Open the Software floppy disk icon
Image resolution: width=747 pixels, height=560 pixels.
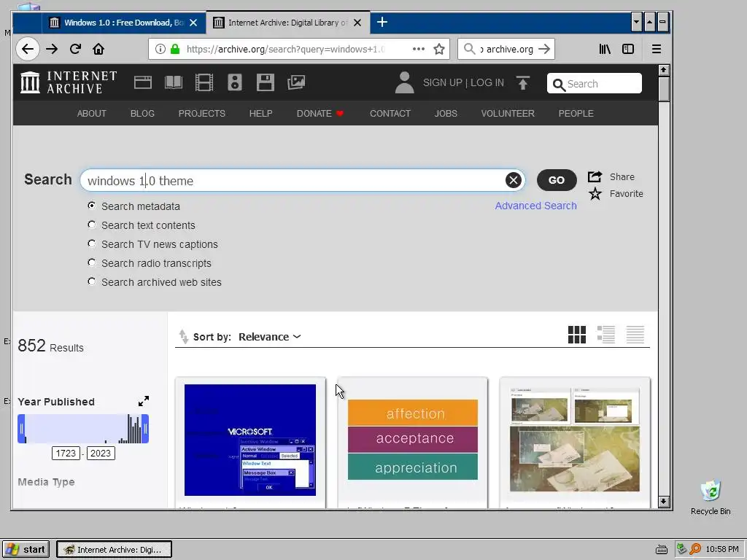(x=266, y=82)
